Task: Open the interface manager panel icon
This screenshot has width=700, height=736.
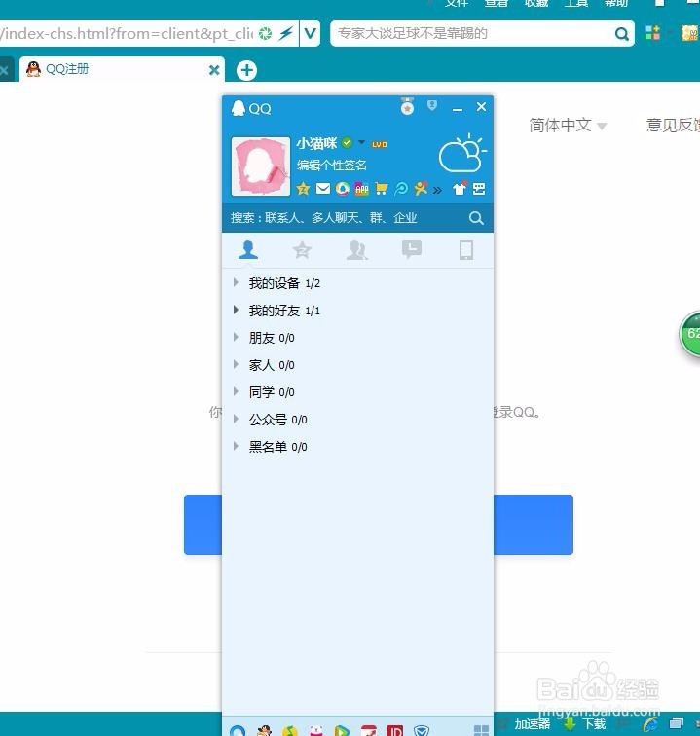Action: point(479,189)
